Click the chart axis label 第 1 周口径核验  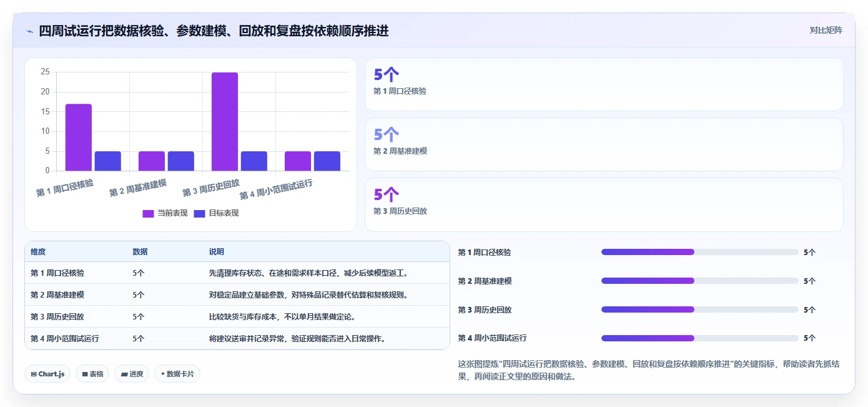pos(65,188)
